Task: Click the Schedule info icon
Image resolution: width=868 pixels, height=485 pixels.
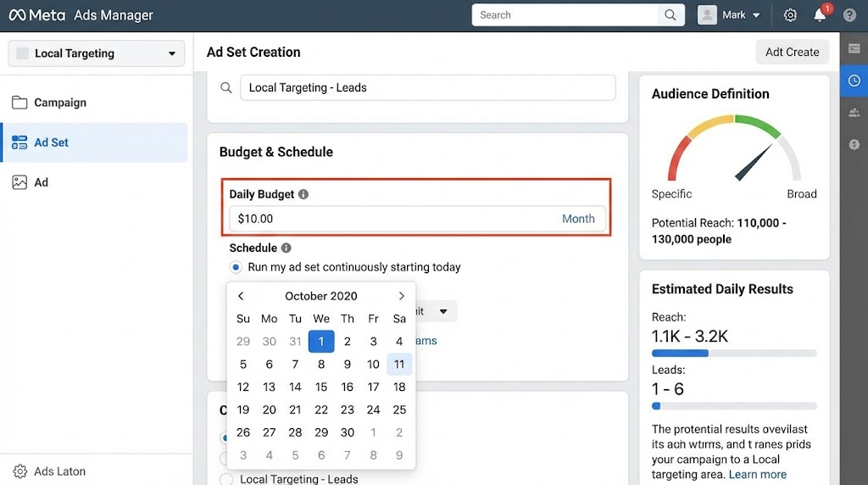Action: (x=287, y=248)
